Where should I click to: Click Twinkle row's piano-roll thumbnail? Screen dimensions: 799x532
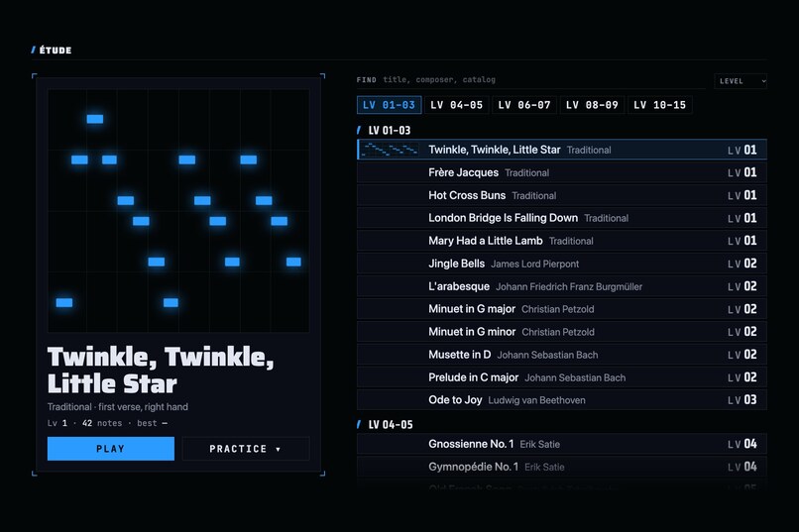coord(390,150)
